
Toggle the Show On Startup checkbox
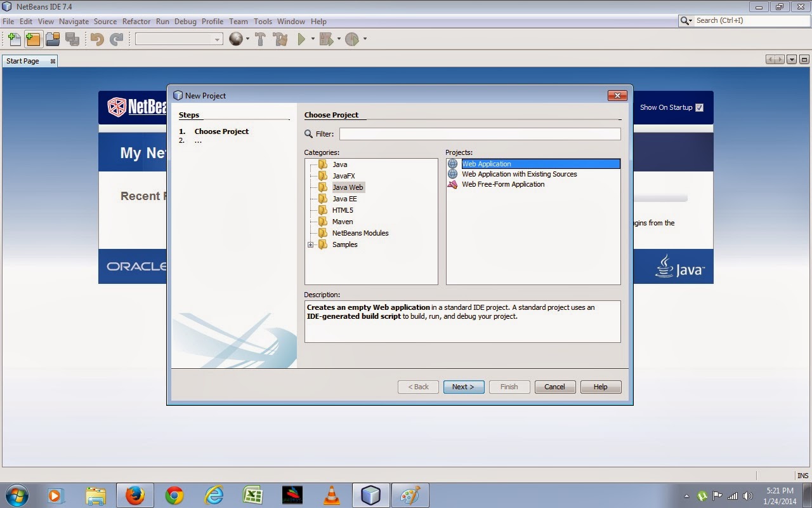(698, 107)
